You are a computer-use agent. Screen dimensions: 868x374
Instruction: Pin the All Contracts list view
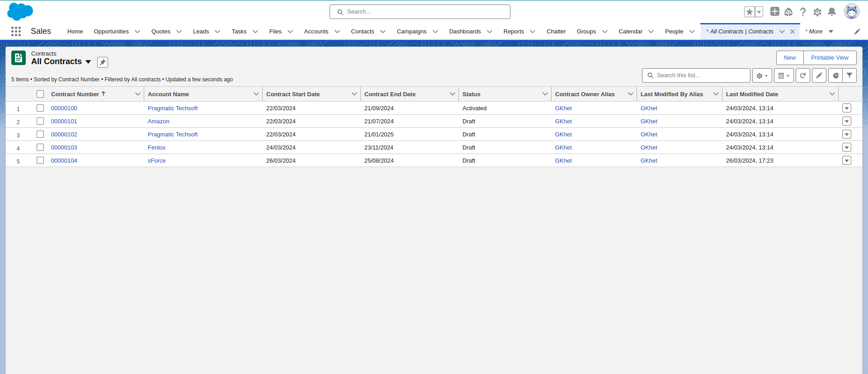tap(103, 62)
